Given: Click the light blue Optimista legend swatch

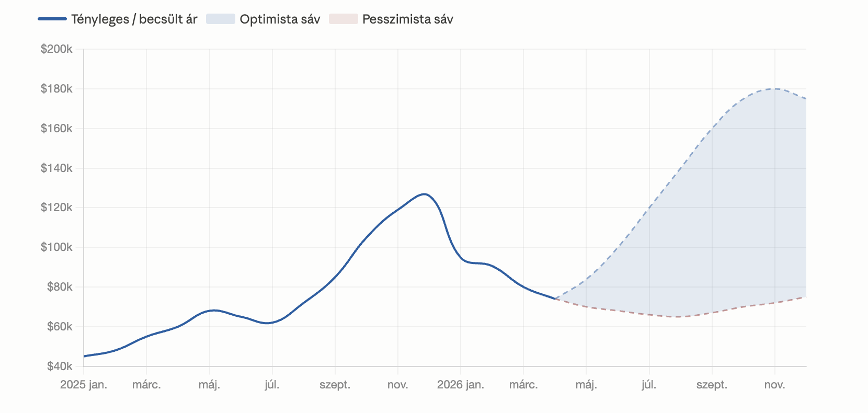Looking at the screenshot, I should 220,19.
